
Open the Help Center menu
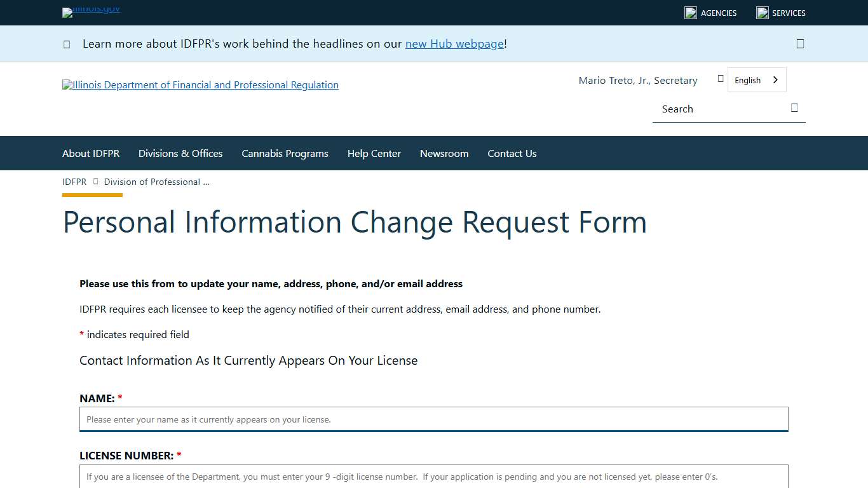[x=374, y=153]
